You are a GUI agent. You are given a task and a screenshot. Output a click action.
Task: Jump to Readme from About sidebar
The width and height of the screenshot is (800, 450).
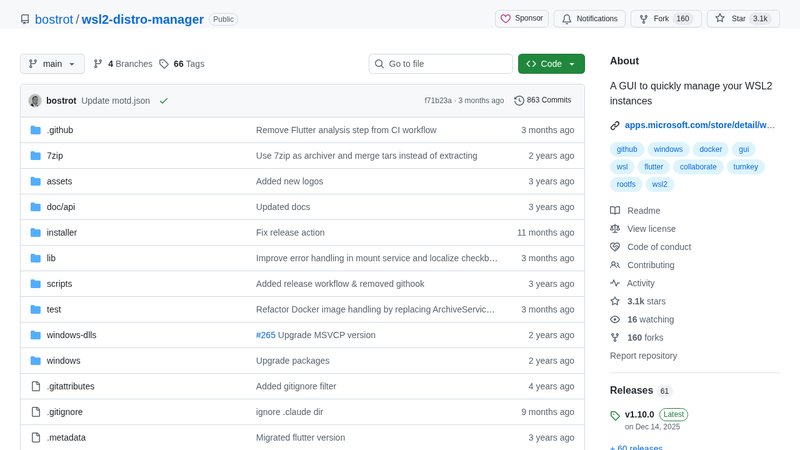pos(643,211)
